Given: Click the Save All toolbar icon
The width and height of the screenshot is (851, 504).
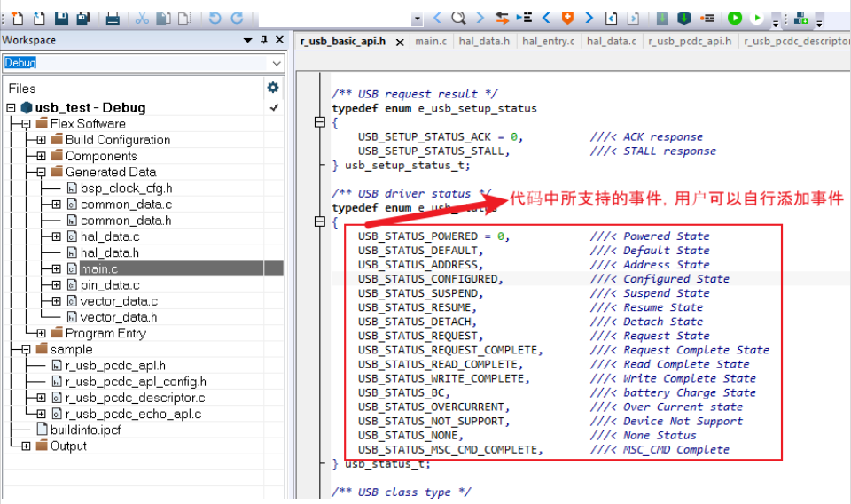Looking at the screenshot, I should (83, 19).
